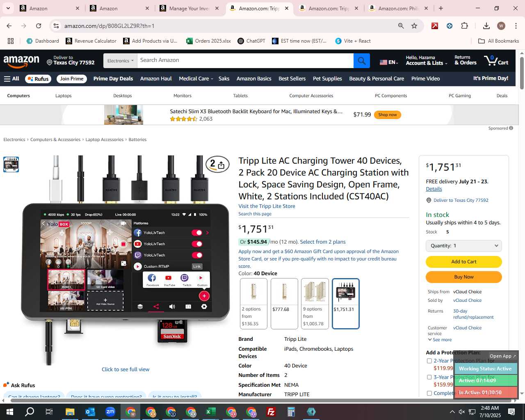Check the 2-Year Protection Plan box
Image resolution: width=525 pixels, height=420 pixels.
(429, 361)
